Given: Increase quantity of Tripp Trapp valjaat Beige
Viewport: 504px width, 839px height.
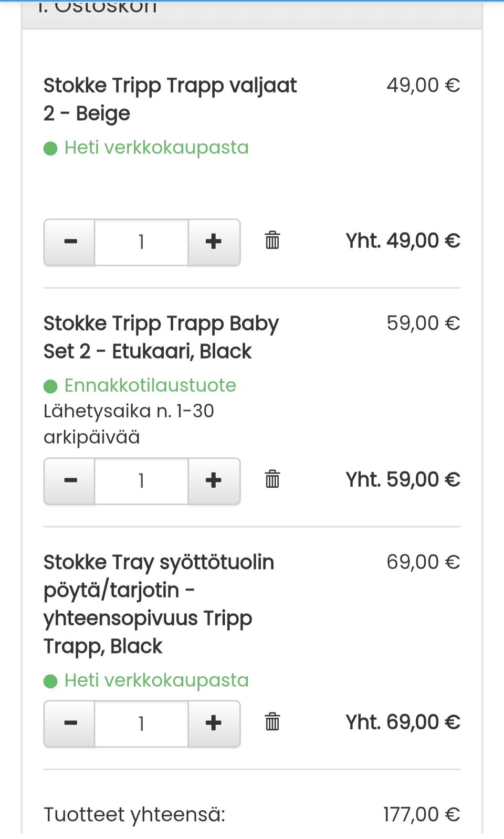Looking at the screenshot, I should tap(214, 242).
